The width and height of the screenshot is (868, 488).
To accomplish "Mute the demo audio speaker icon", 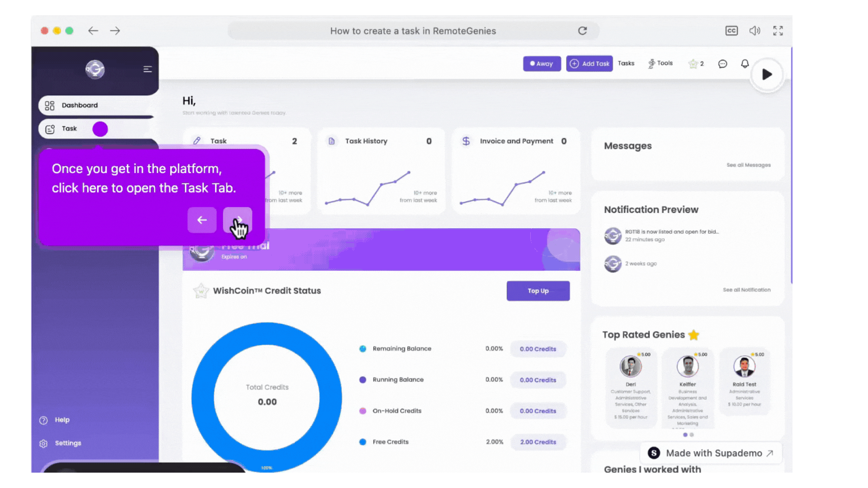I will tap(755, 31).
